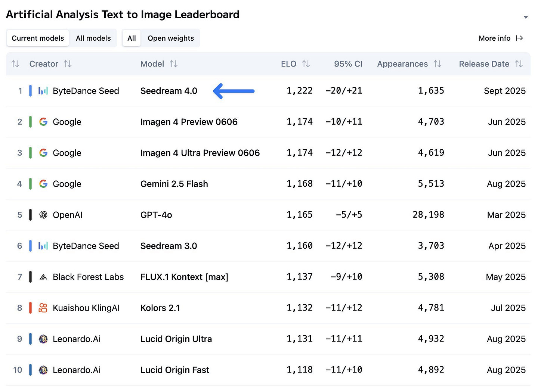This screenshot has width=544, height=392.
Task: Click the Jul 2025 release date
Action: (508, 308)
